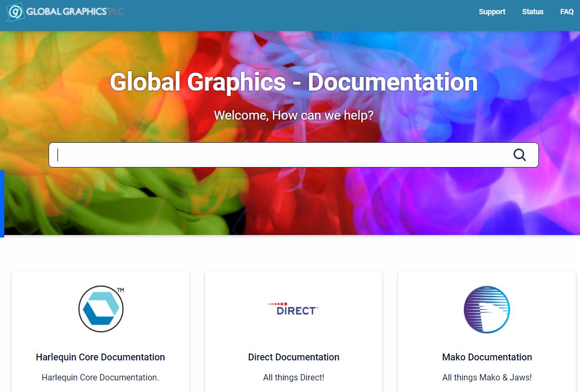Click the 'All things Mako & Jaws!' text
The width and height of the screenshot is (580, 392).
tap(487, 377)
